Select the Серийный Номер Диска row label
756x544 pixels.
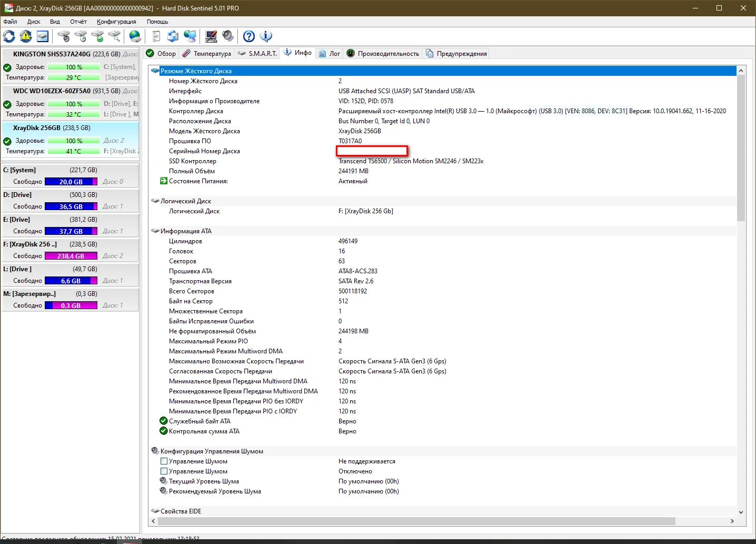[204, 151]
